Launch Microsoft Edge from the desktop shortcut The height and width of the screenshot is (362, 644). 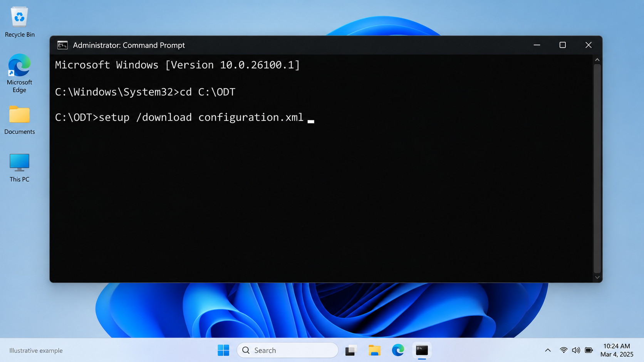click(x=19, y=73)
